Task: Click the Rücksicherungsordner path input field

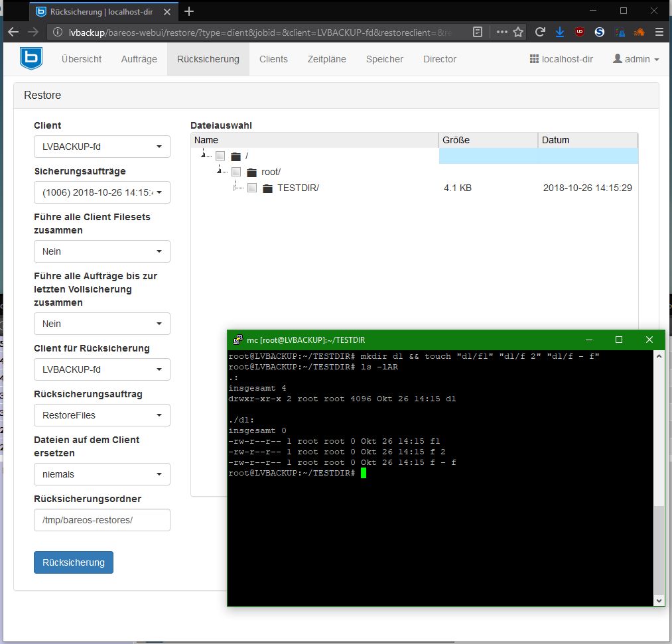Action: 101,520
